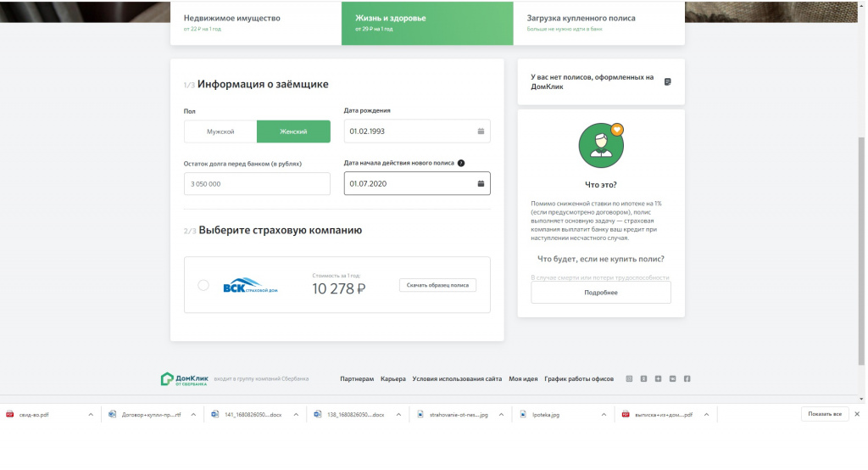Click file icon of Договор+купли-пр...rtf download
The image size is (868, 470).
[x=113, y=414]
